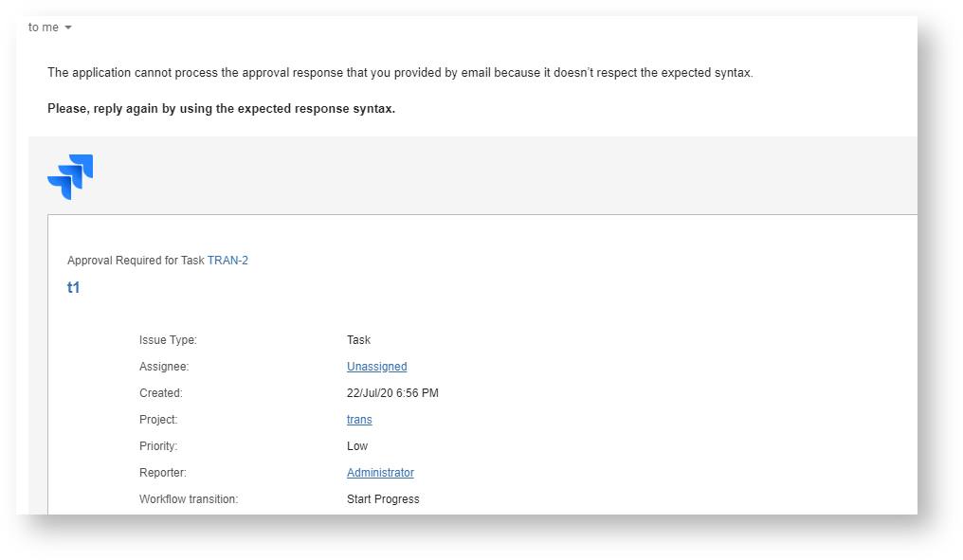This screenshot has width=963, height=560.
Task: Click the Unassigned assignee link
Action: pyautogui.click(x=376, y=367)
